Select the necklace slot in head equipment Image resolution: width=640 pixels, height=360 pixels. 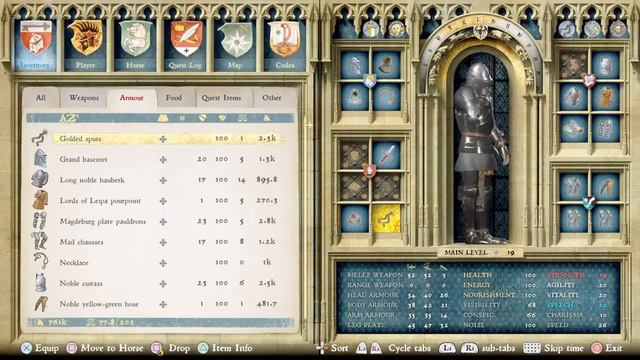[386, 97]
